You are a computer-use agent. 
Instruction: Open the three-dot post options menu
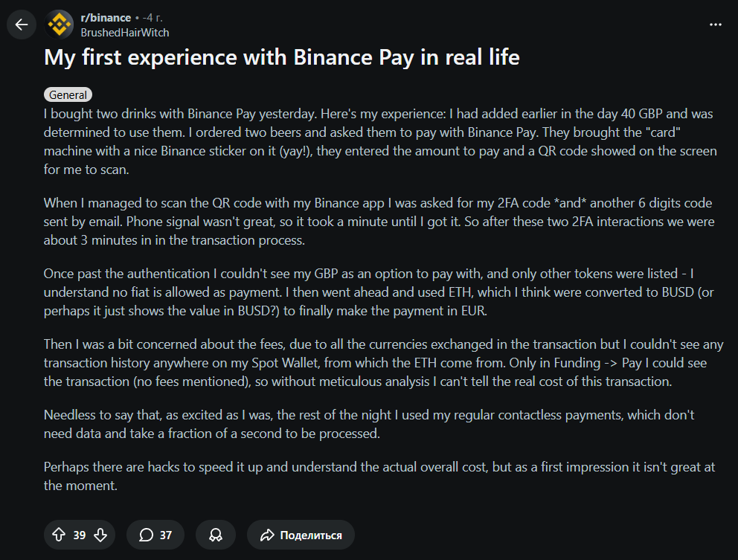coord(715,25)
